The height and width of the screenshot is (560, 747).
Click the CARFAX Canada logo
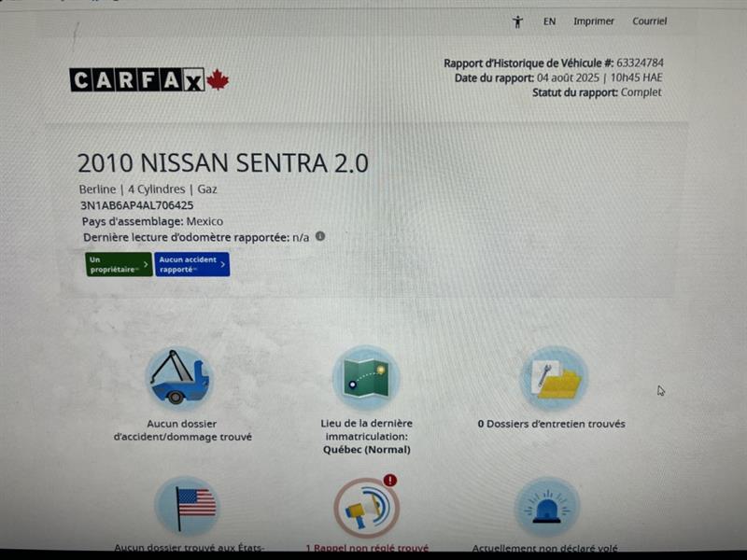pos(149,79)
